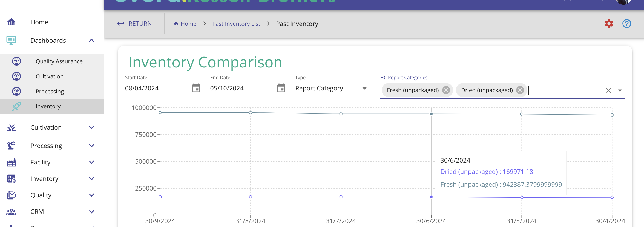Click the return arrow icon

coord(121,24)
